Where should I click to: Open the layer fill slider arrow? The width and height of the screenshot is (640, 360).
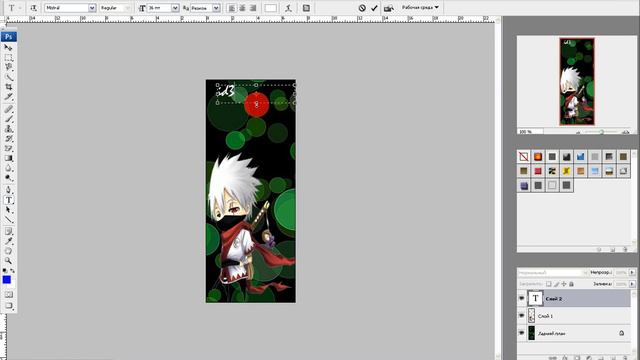[632, 284]
